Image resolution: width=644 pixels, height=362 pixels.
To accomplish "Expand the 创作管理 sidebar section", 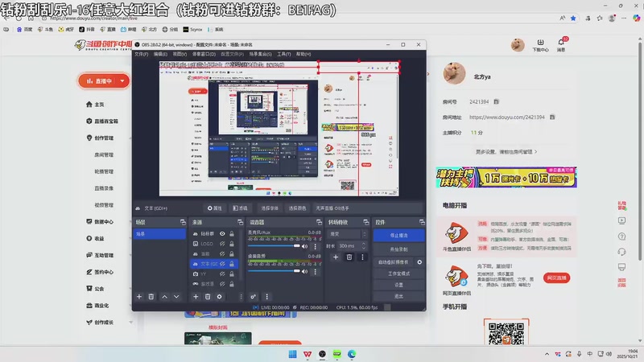I will [x=131, y=138].
